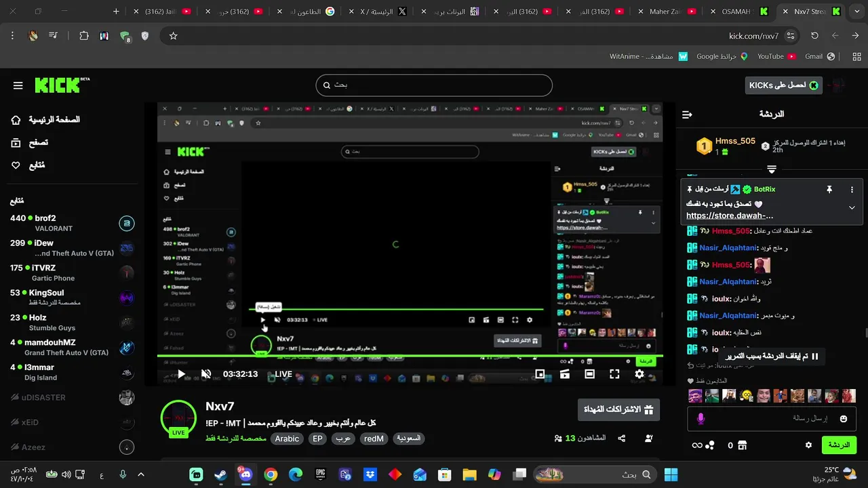Image resolution: width=868 pixels, height=488 pixels.
Task: Open Steam from taskbar
Action: coord(220,474)
